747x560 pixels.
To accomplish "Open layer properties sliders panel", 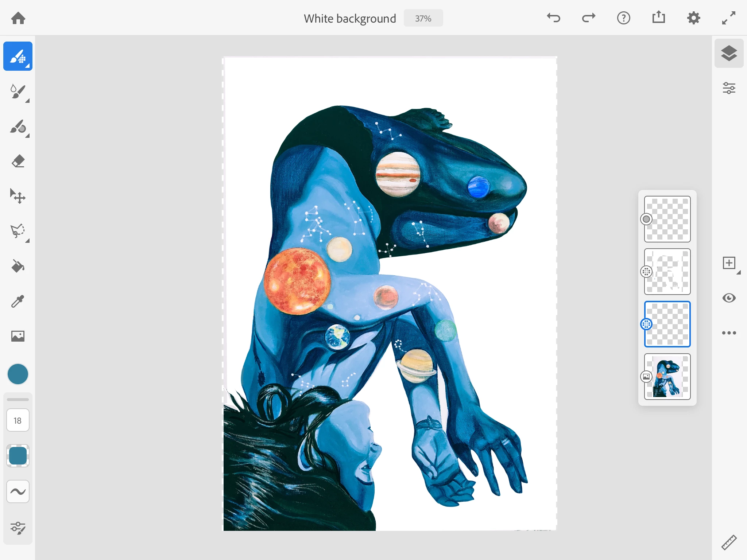I will coord(729,88).
